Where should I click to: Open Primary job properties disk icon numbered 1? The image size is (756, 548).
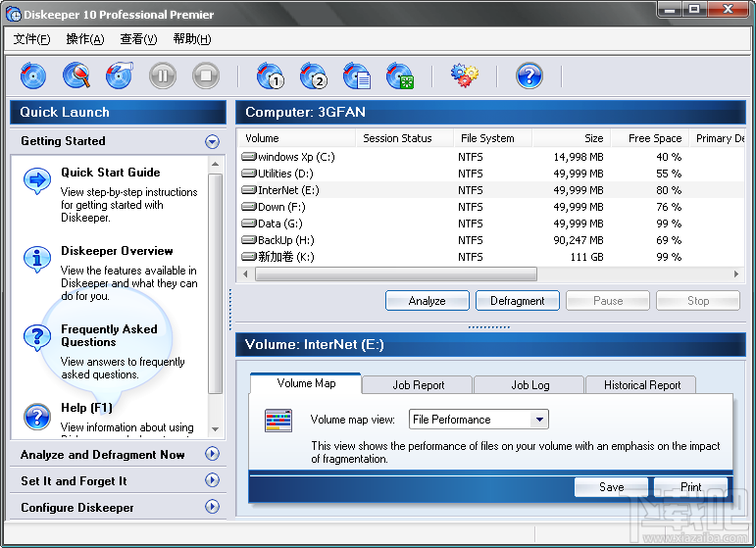tap(270, 75)
